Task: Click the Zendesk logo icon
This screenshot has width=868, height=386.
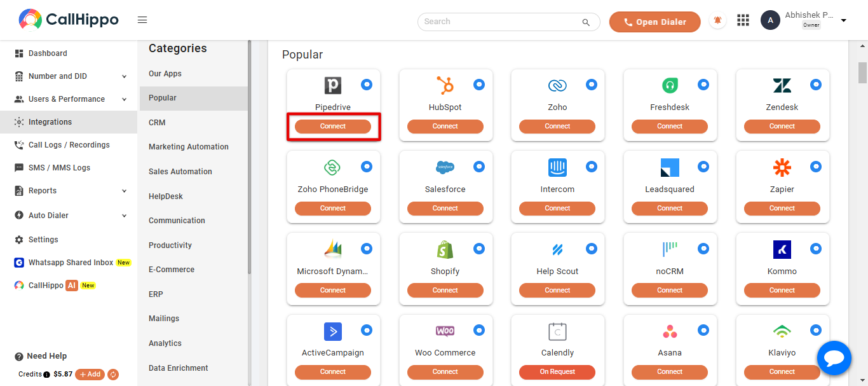Action: coord(782,85)
